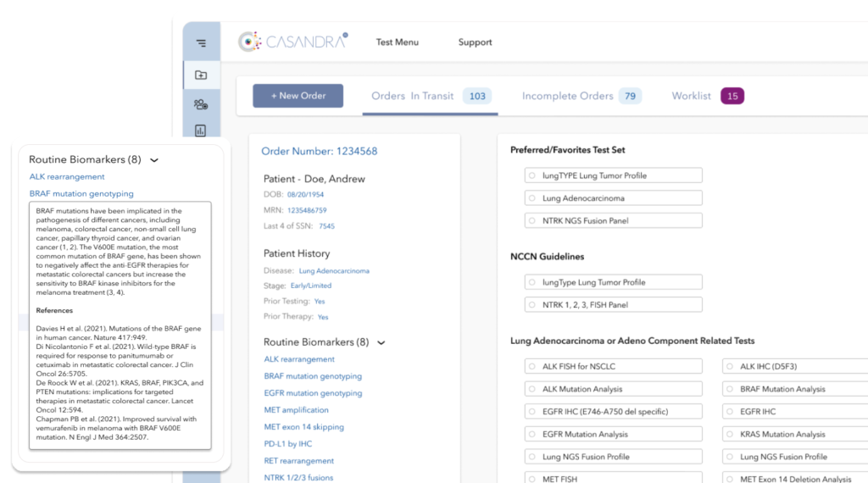Image resolution: width=868 pixels, height=483 pixels.
Task: Open the new folder icon in sidebar
Action: pos(201,75)
